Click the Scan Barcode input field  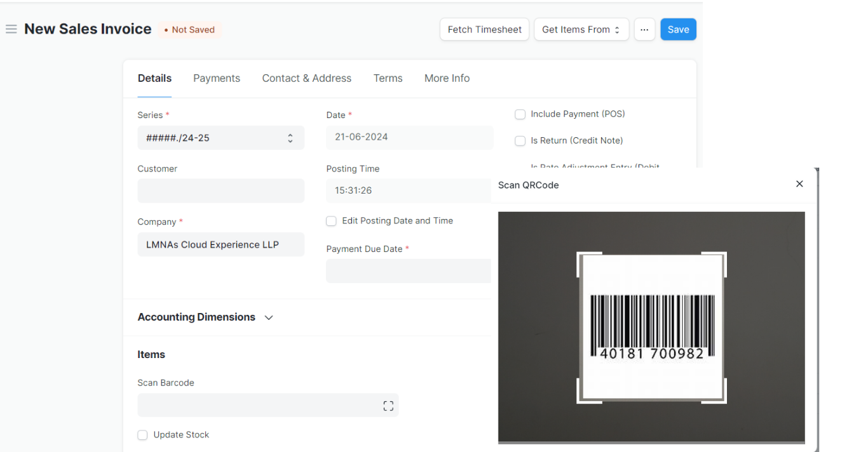click(268, 406)
